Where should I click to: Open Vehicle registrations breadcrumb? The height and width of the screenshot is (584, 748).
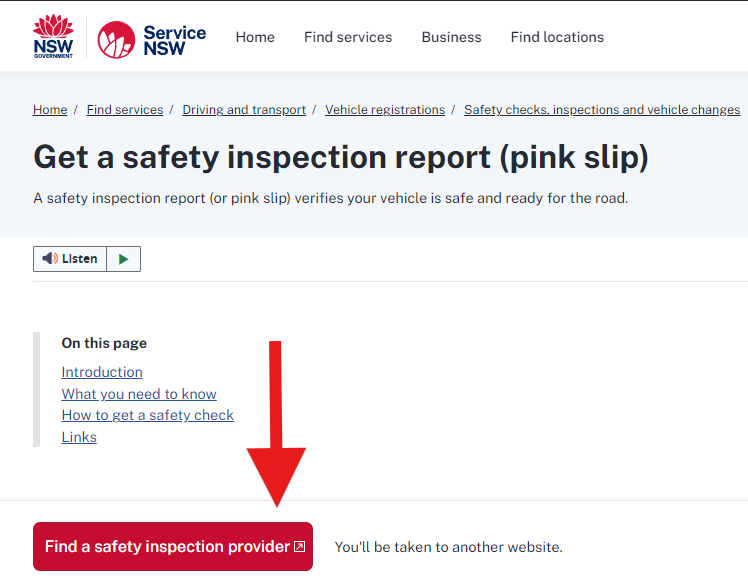385,110
